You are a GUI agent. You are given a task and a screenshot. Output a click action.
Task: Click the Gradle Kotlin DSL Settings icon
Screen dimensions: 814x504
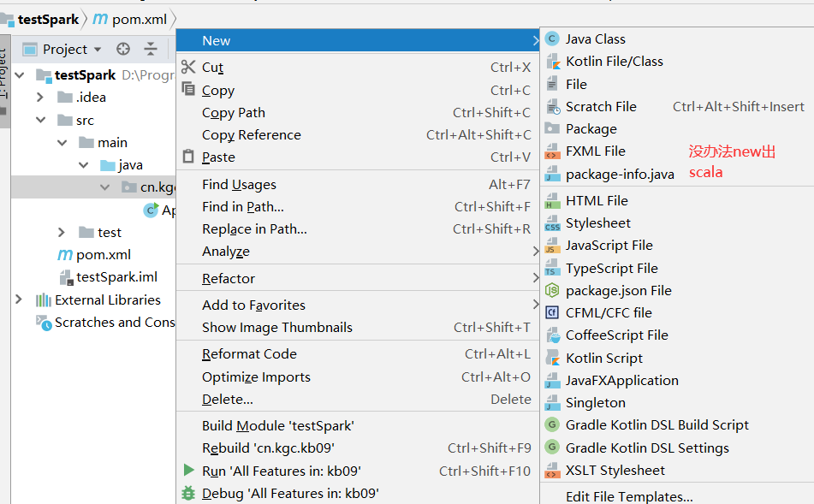[x=552, y=447]
